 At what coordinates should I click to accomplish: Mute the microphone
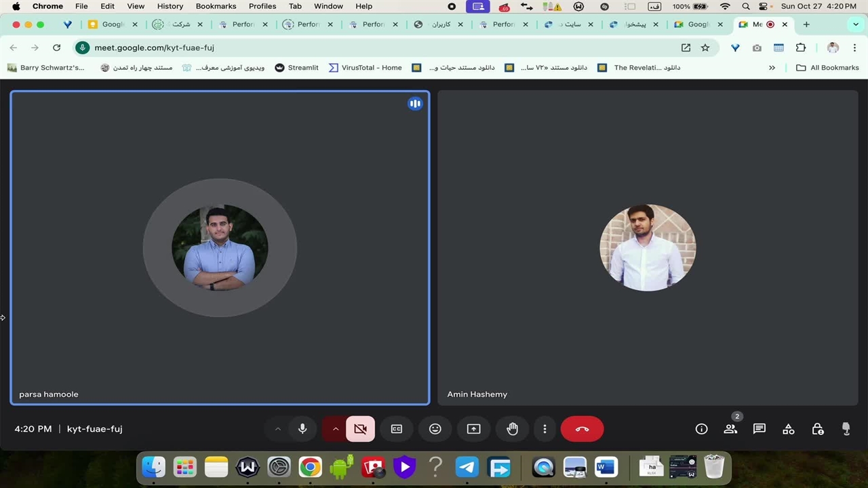302,429
